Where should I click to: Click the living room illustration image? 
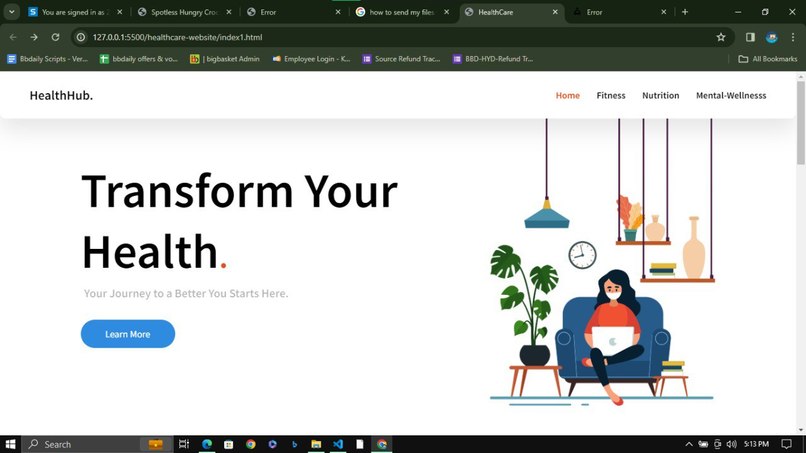601,262
